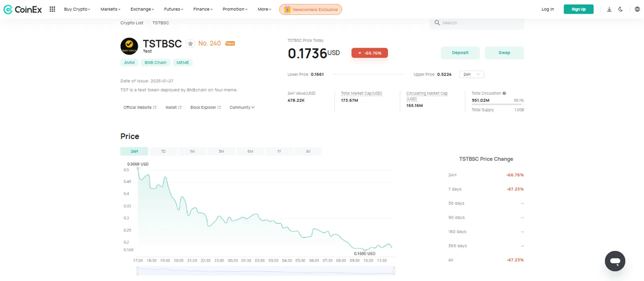The image size is (644, 281).
Task: Open the apps grid menu icon
Action: tap(52, 9)
